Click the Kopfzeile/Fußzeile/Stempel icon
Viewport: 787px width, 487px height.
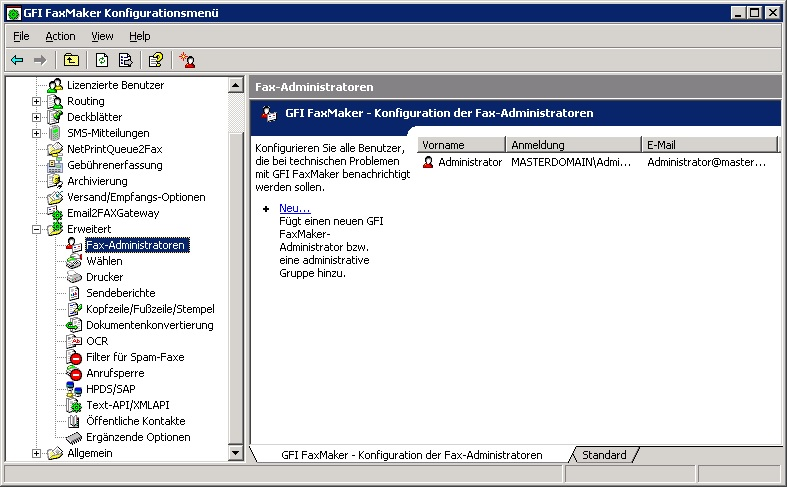click(x=74, y=309)
